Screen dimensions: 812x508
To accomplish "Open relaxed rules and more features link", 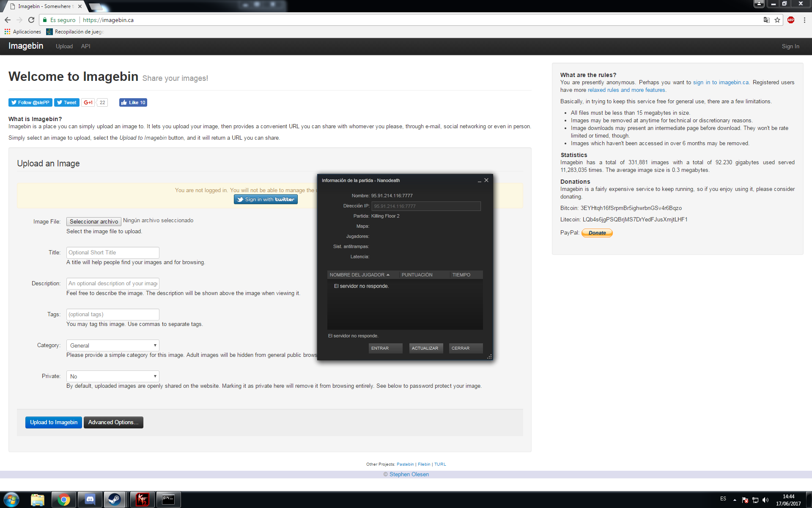I will click(x=627, y=90).
